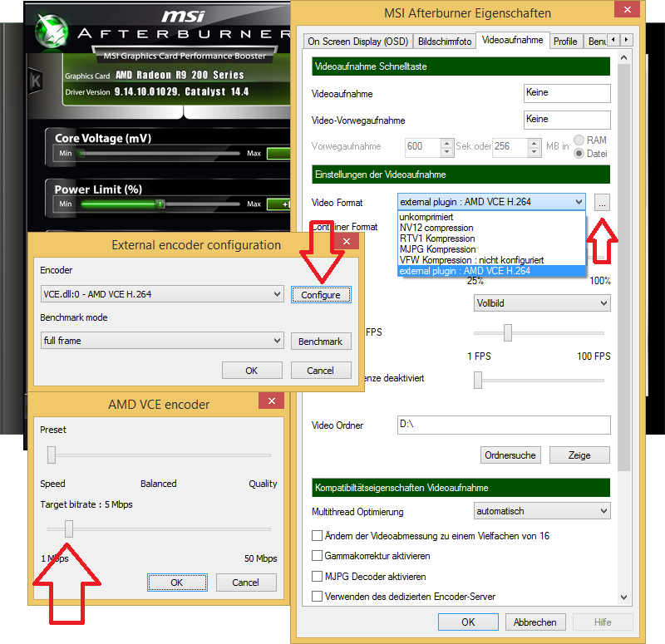Viewport: 665px width, 644px height.
Task: Switch to the Videoaufnahme tab
Action: click(512, 40)
